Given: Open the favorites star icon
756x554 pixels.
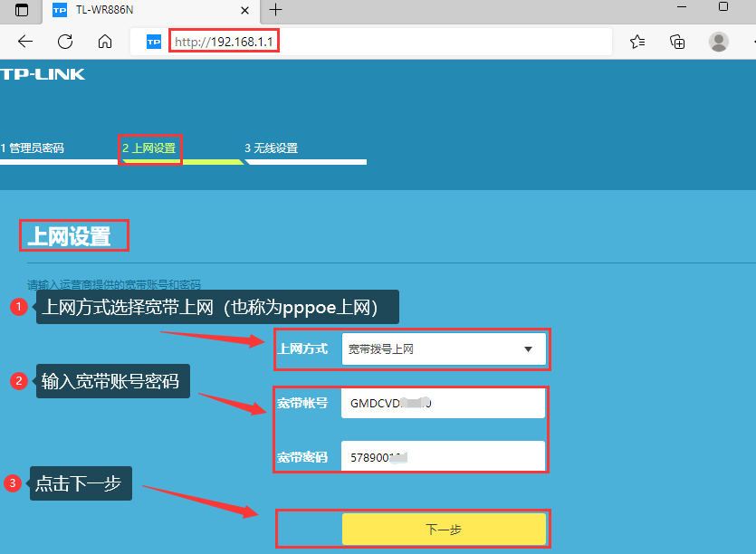Looking at the screenshot, I should [x=637, y=42].
